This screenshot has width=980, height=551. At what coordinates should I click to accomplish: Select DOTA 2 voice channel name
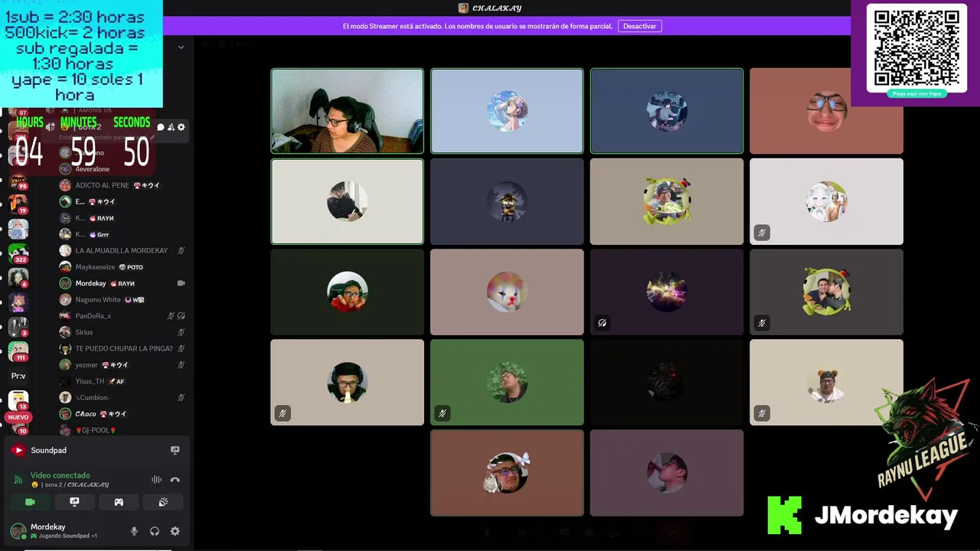pyautogui.click(x=88, y=127)
